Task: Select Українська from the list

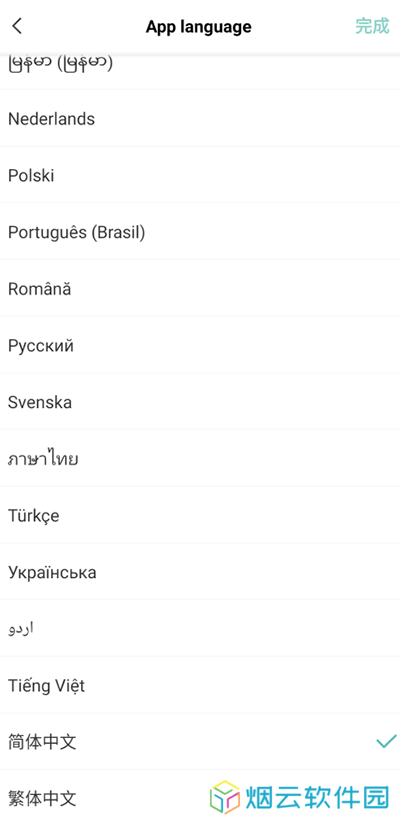Action: click(x=200, y=572)
